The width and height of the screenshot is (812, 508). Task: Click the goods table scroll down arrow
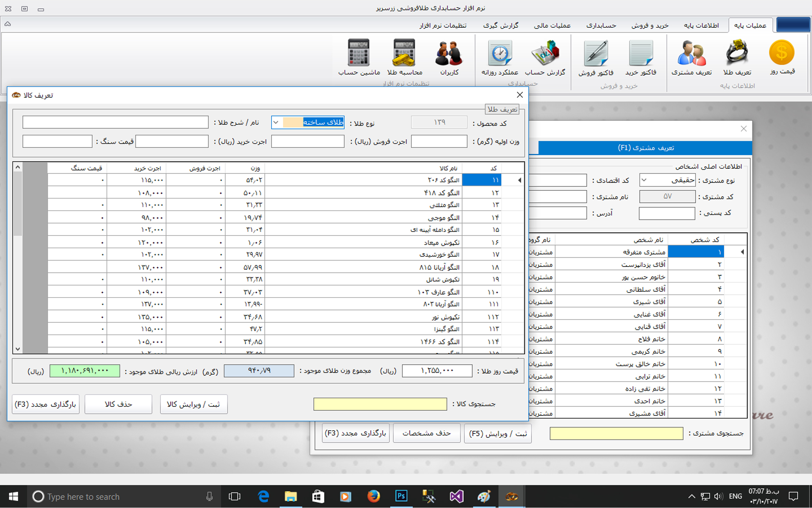[18, 349]
